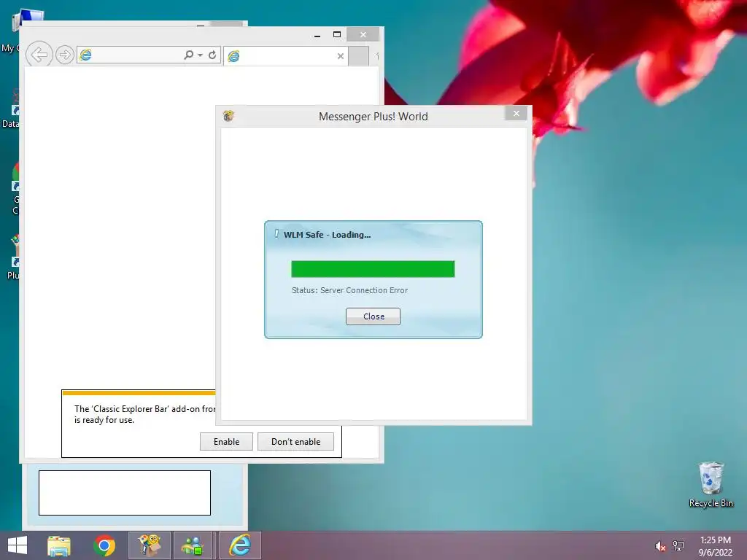The width and height of the screenshot is (747, 560).
Task: Open Windows Start button
Action: point(18,545)
